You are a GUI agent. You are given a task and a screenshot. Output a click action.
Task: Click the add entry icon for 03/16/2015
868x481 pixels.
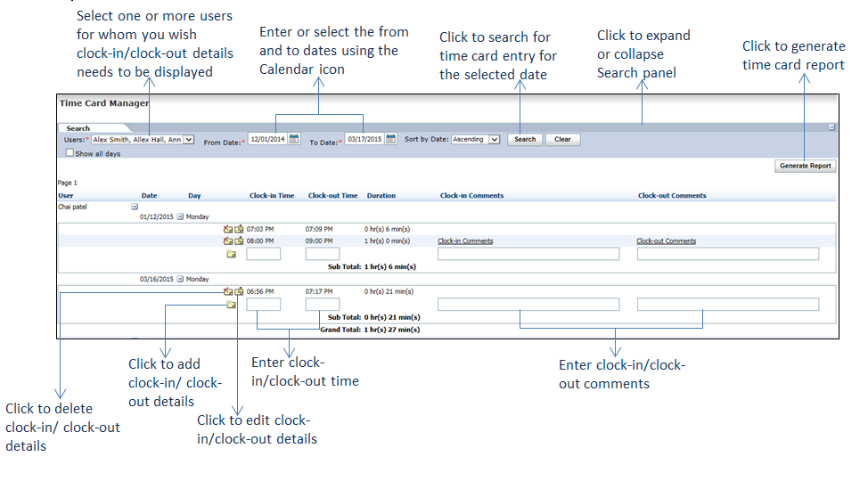pos(231,305)
